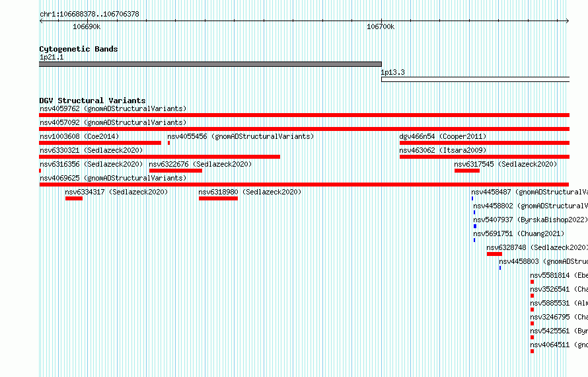Select the red bar under nsv6318980
This screenshot has height=377, width=588.
tap(218, 198)
